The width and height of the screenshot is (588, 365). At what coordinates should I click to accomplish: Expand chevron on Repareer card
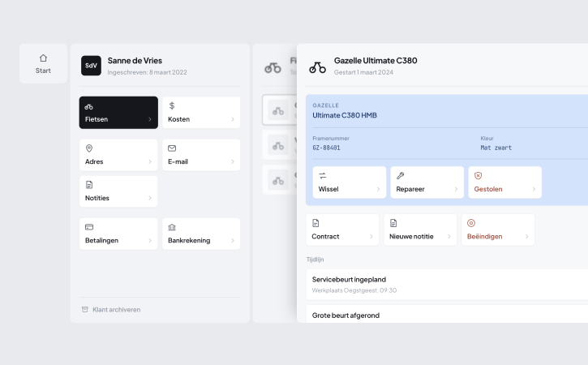click(x=456, y=189)
